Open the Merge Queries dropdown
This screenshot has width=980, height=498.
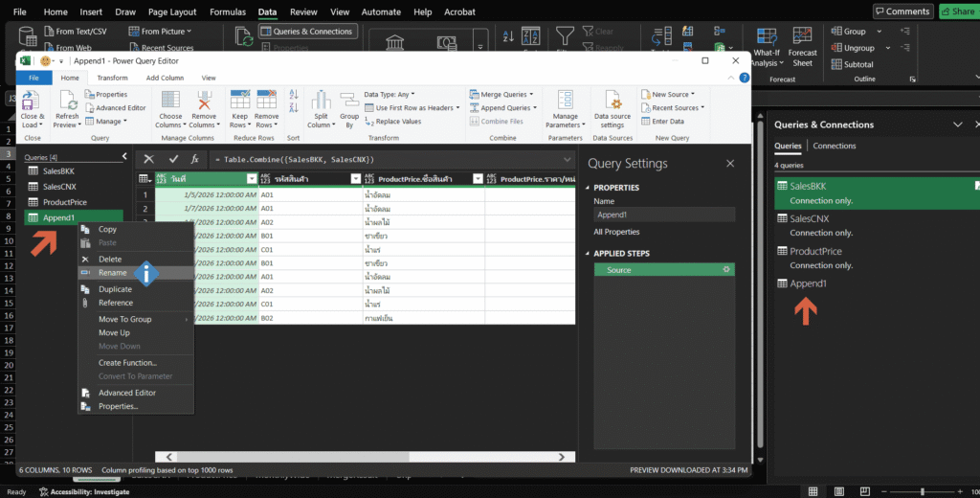[x=501, y=95]
